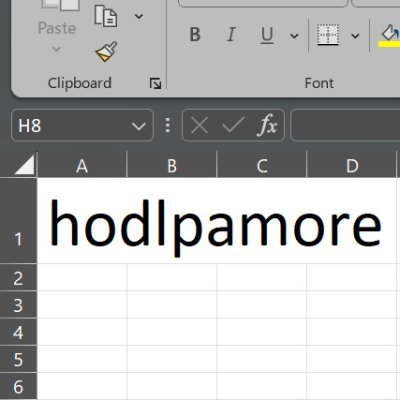The height and width of the screenshot is (400, 400).
Task: Toggle Bold formatting
Action: (195, 34)
